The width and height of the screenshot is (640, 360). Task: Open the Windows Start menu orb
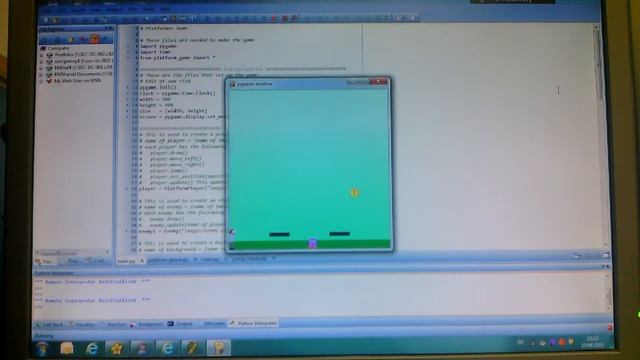[x=43, y=349]
